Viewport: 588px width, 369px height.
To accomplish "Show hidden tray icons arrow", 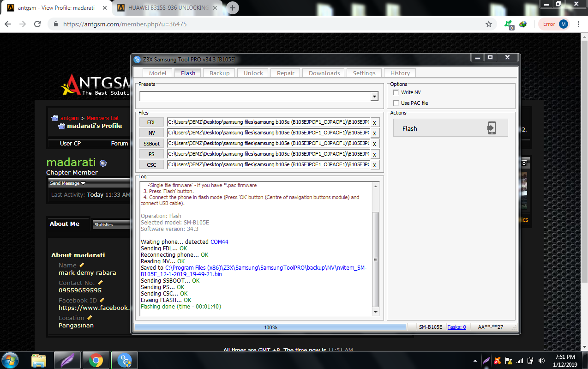I will 475,360.
